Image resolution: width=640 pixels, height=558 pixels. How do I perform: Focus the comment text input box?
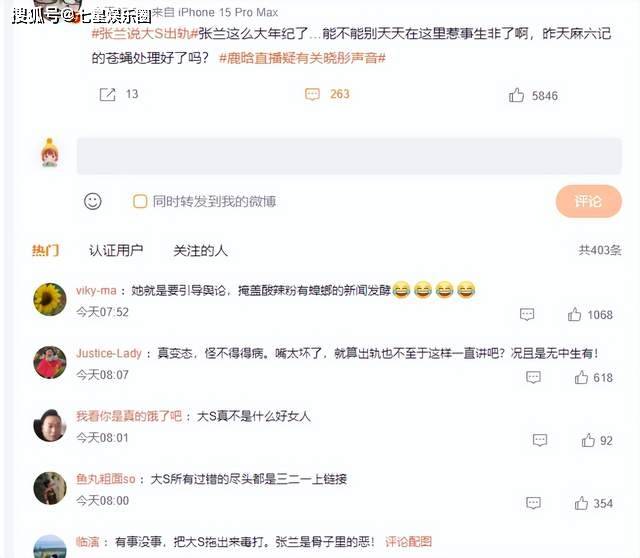coord(349,156)
